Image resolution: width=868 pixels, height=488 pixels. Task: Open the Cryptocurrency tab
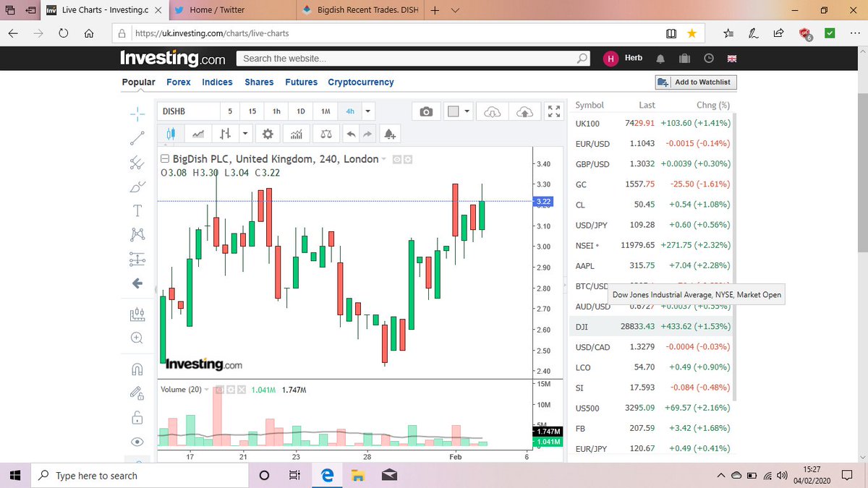[x=361, y=82]
